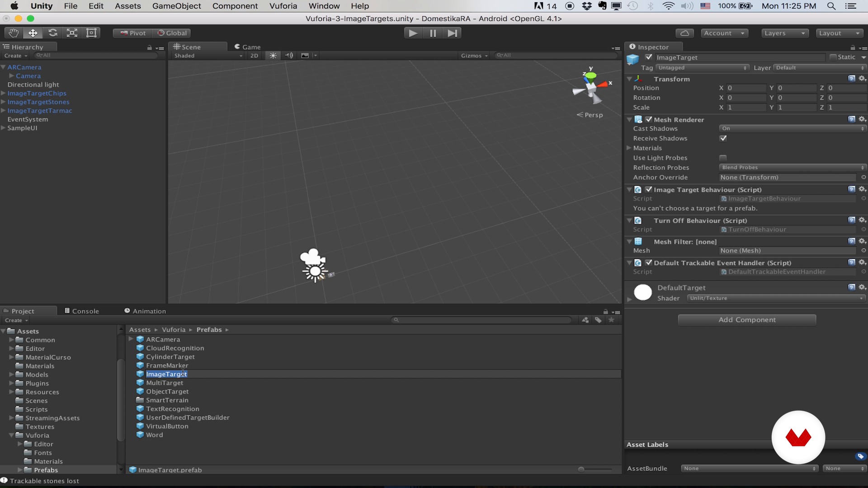Open the Tag dropdown Untagged
Screen dimensions: 868x488
pos(703,68)
